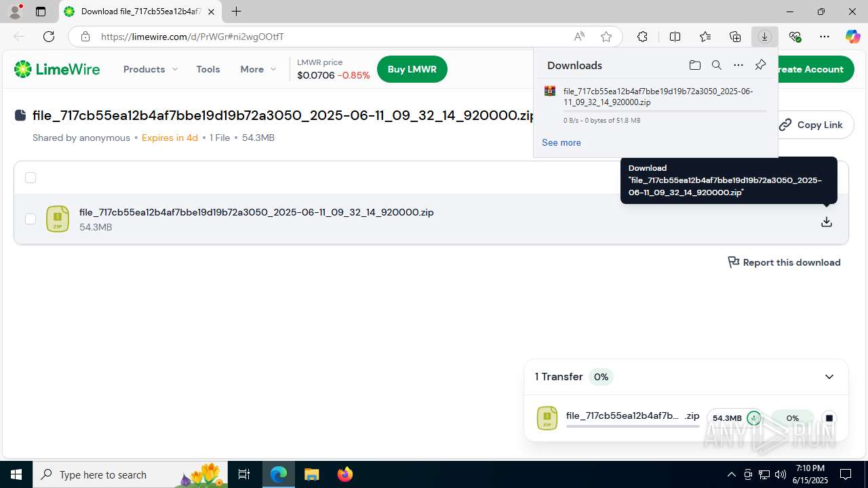Screen dimensions: 868x488
Task: Click Report this download link
Action: [x=784, y=262]
